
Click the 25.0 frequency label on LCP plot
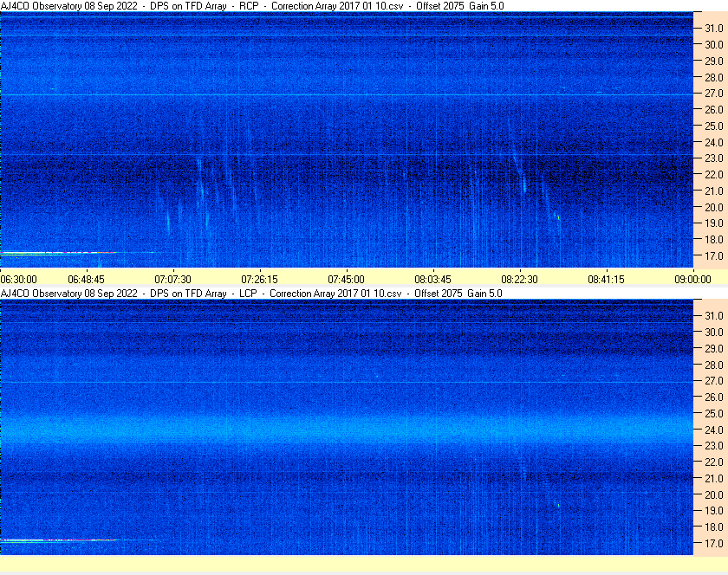point(714,414)
